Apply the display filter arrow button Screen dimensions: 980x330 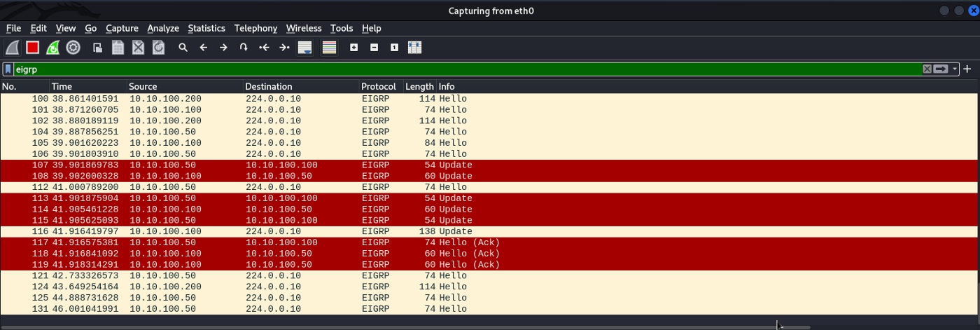(x=941, y=69)
